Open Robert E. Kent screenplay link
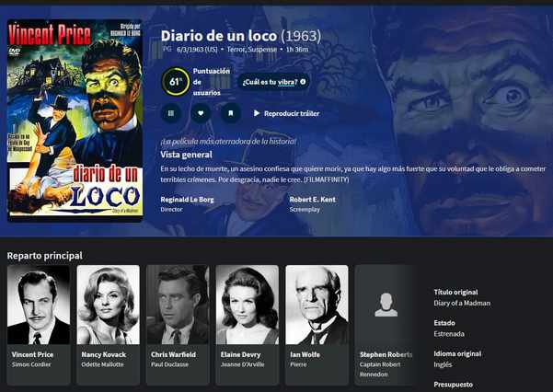 [313, 200]
